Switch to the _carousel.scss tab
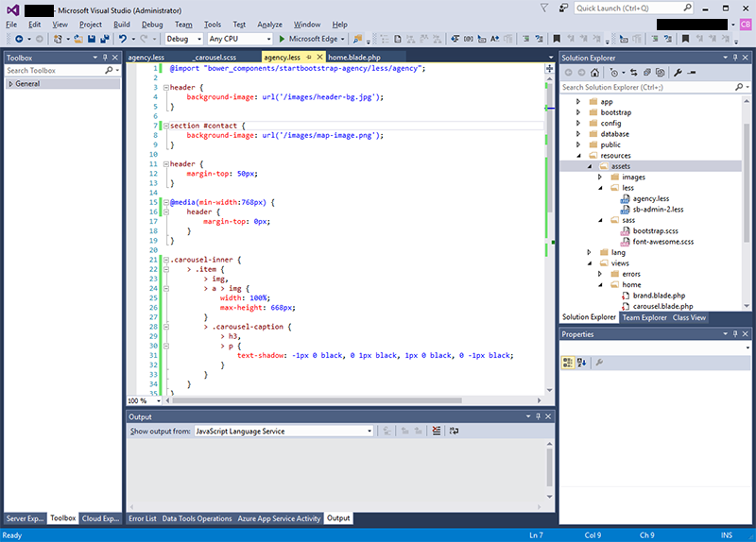Viewport: 756px width, 542px height. [x=215, y=58]
